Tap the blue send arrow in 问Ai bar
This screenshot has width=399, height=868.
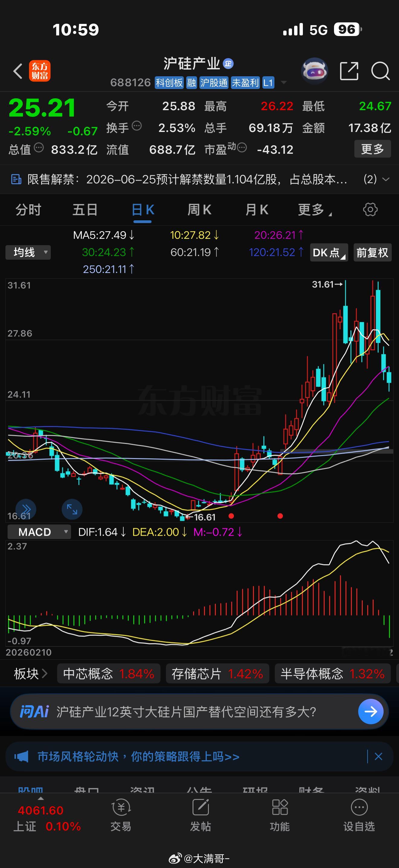tap(371, 712)
